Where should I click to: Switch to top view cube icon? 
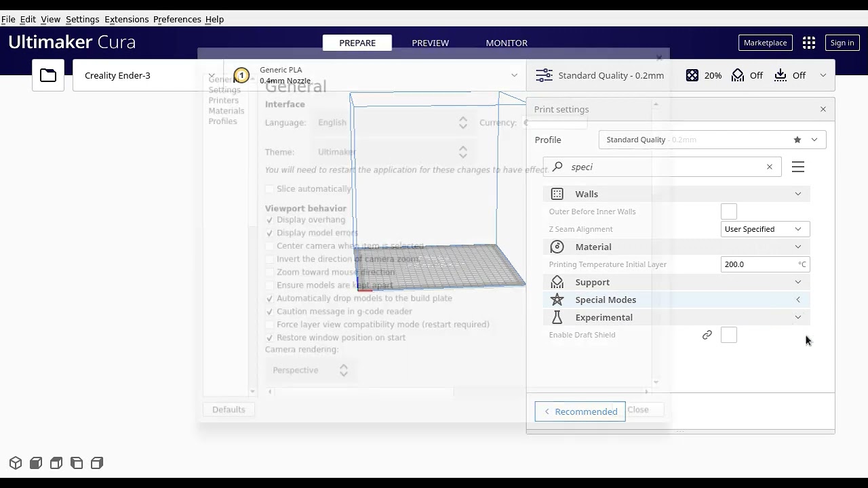56,463
